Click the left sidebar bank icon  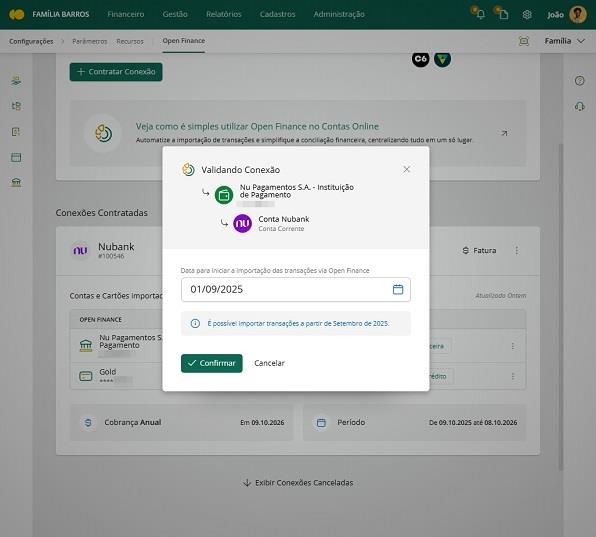tap(16, 182)
